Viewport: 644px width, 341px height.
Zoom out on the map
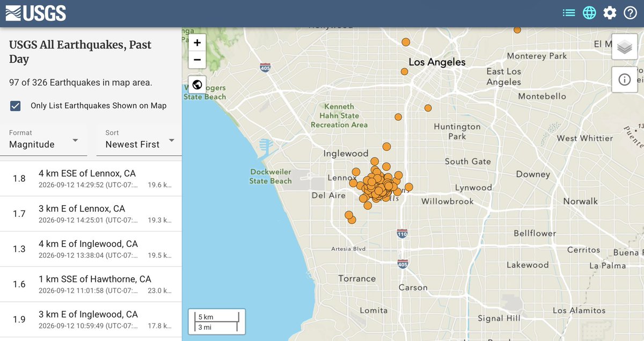[x=197, y=60]
